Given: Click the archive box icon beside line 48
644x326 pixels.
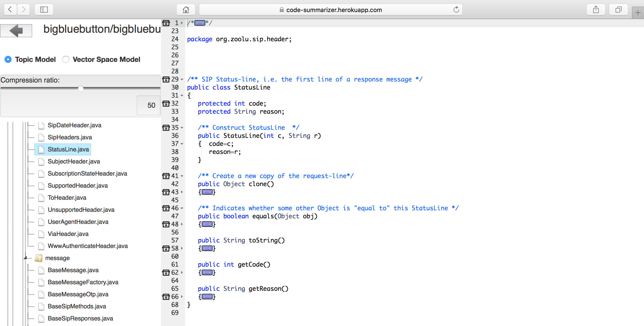Looking at the screenshot, I should (166, 224).
